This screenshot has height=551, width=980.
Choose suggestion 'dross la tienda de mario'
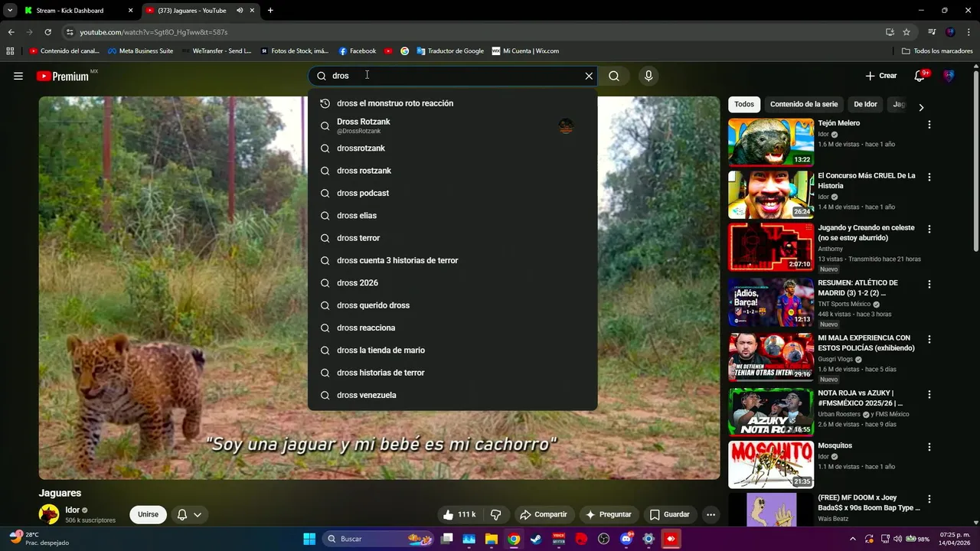(452, 350)
